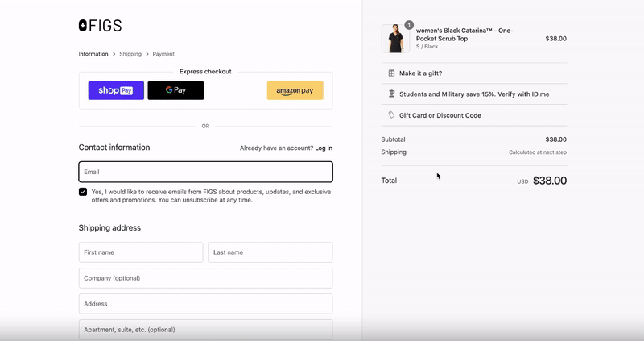Focus the Company (optional) field
644x341 pixels.
205,278
